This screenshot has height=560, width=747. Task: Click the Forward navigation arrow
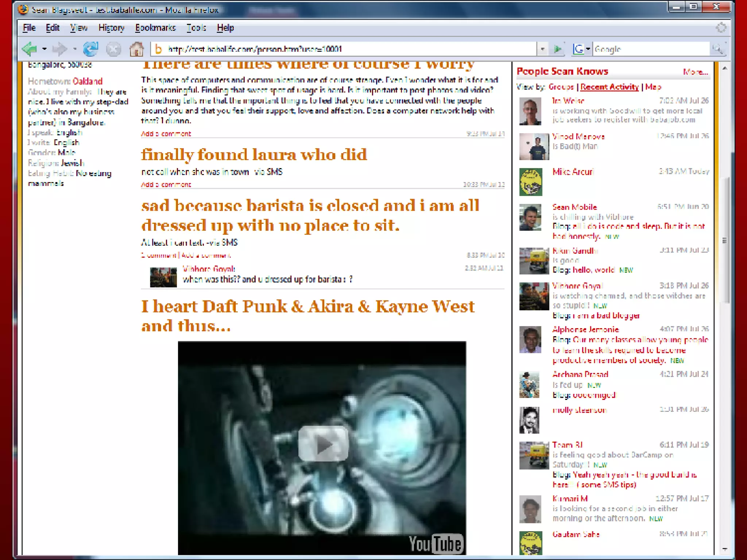click(59, 49)
